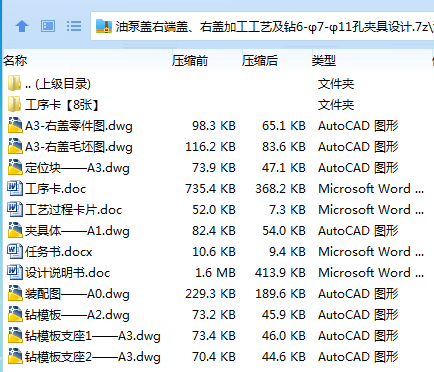Select file 工序卡.doc

tap(55, 189)
